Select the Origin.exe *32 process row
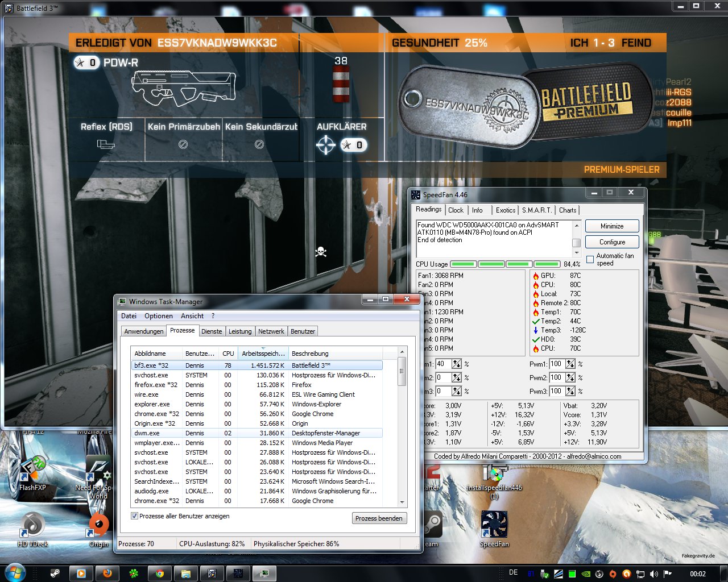Screen dimensions: 728x582 [257, 423]
